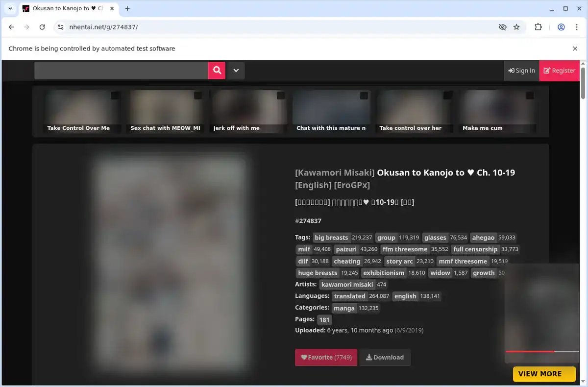Image resolution: width=588 pixels, height=387 pixels.
Task: Open the 'Chat with this mature' ad card
Action: click(x=331, y=112)
